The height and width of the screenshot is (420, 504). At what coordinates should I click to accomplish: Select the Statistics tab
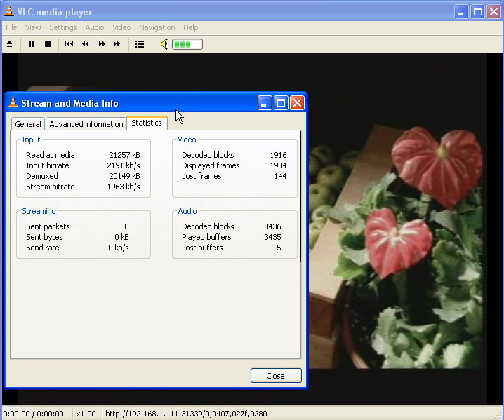pyautogui.click(x=147, y=123)
